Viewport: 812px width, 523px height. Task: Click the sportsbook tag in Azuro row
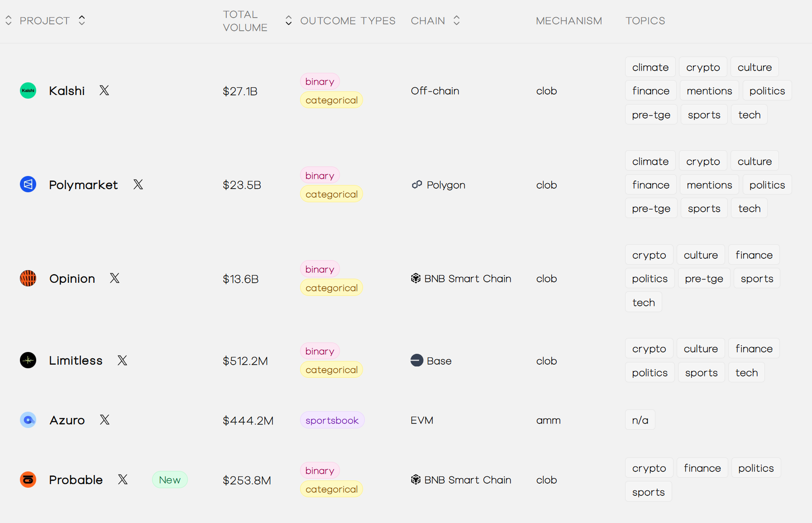[332, 420]
